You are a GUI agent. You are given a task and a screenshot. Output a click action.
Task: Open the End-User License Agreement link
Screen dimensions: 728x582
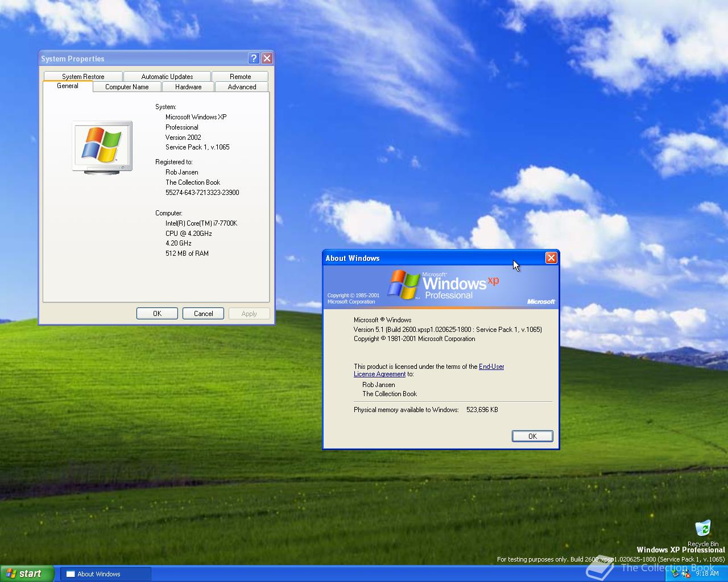click(429, 370)
